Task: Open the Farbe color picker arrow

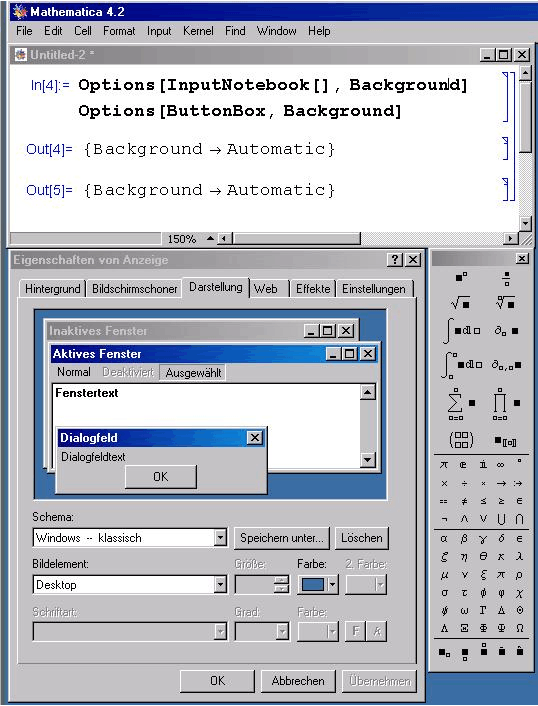Action: (x=332, y=584)
